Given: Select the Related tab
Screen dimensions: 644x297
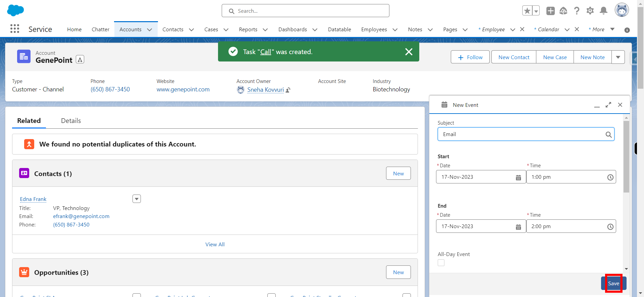Looking at the screenshot, I should tap(29, 121).
